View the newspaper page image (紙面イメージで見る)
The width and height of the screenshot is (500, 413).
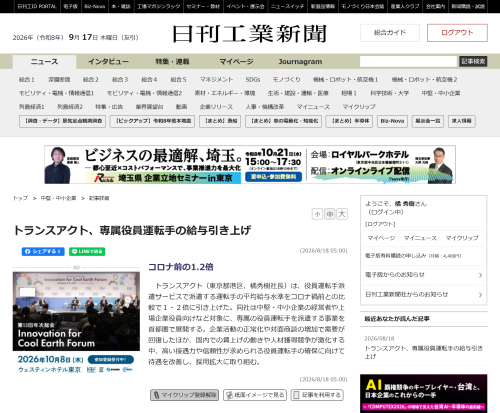(x=255, y=395)
